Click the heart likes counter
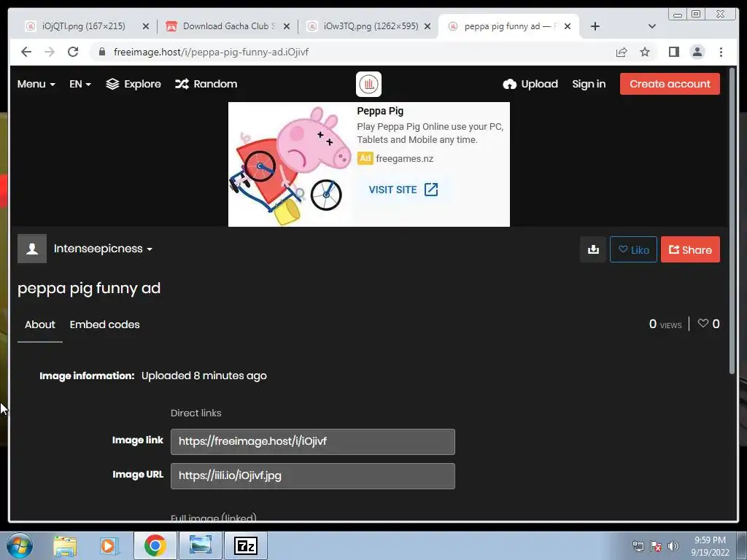Image resolution: width=747 pixels, height=560 pixels. pyautogui.click(x=708, y=324)
